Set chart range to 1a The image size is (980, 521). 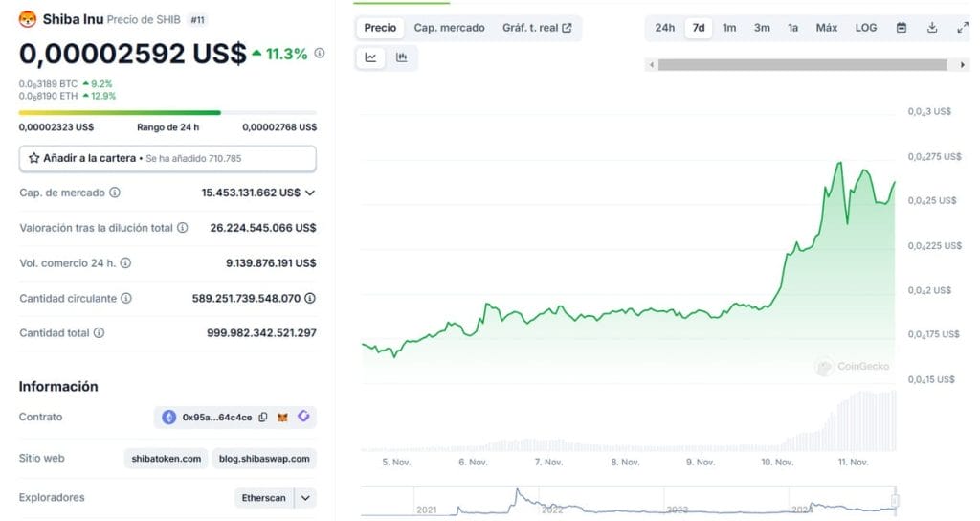coord(792,28)
